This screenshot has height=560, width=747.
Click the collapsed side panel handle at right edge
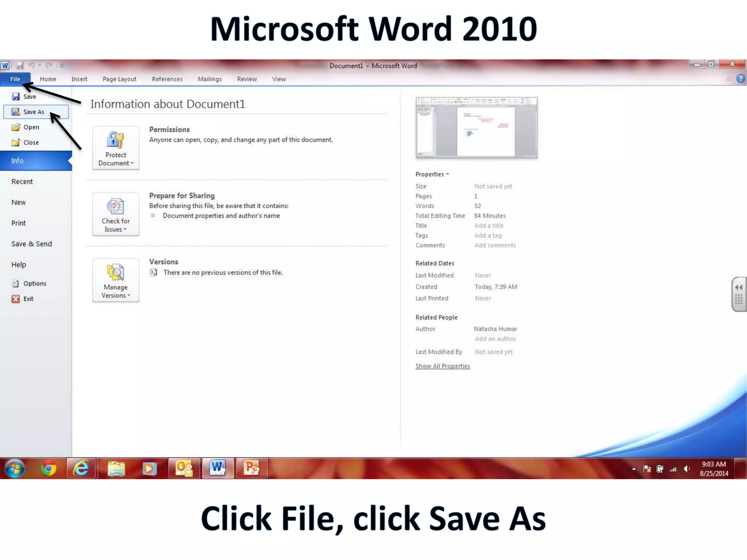point(739,294)
